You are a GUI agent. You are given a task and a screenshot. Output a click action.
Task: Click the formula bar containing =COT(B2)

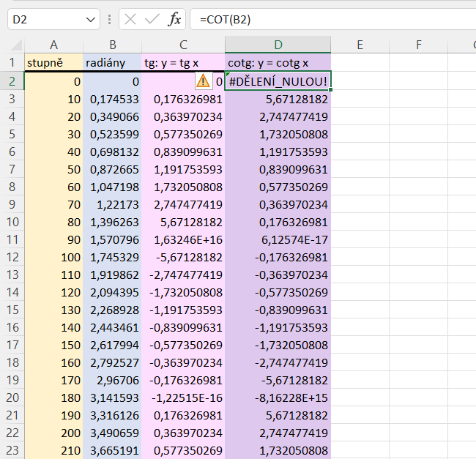click(330, 20)
